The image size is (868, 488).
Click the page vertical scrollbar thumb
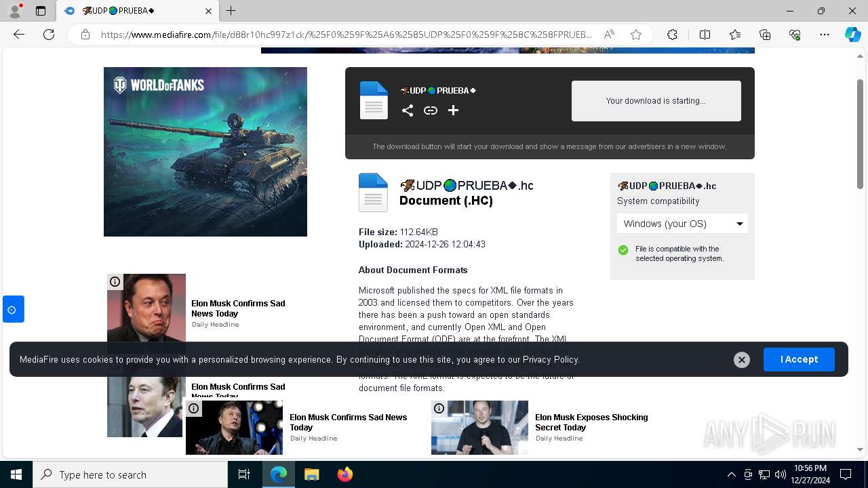861,134
